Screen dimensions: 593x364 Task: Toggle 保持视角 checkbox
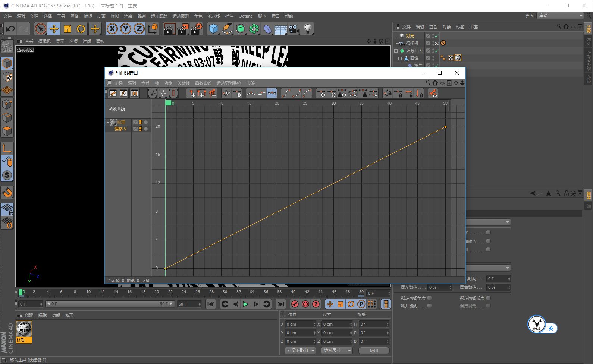[x=488, y=306]
